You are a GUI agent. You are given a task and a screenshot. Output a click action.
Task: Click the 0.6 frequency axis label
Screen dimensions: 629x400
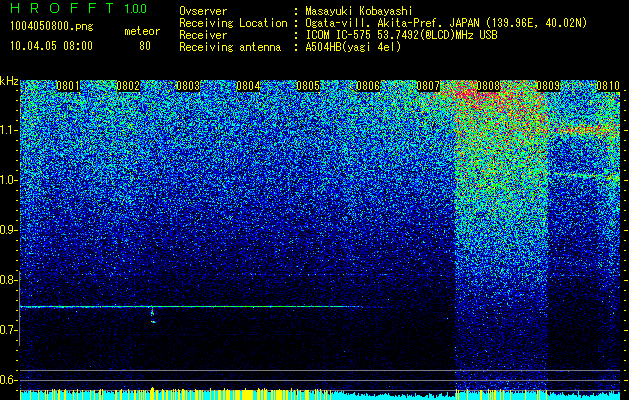[8, 380]
